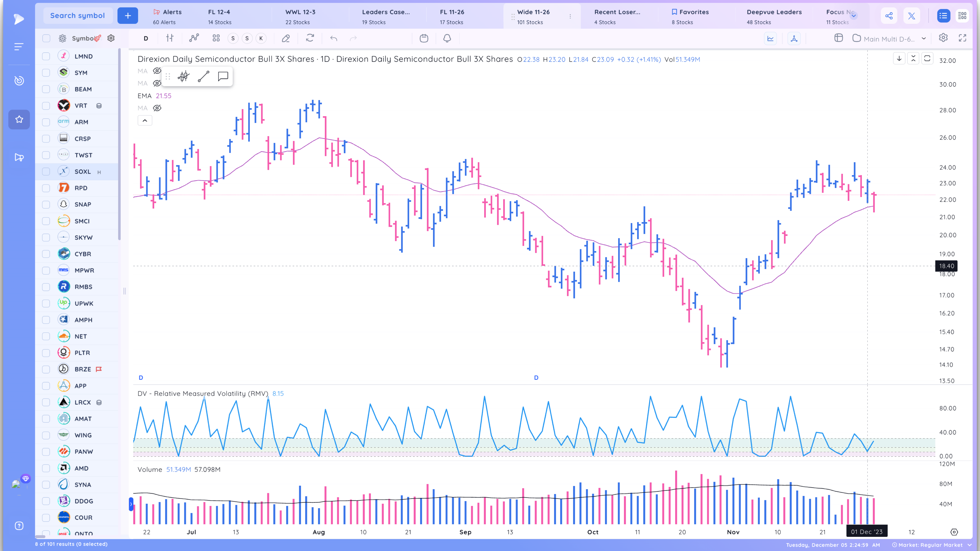Open the multi-chart grid layout icon
The width and height of the screenshot is (980, 551).
coord(216,38)
